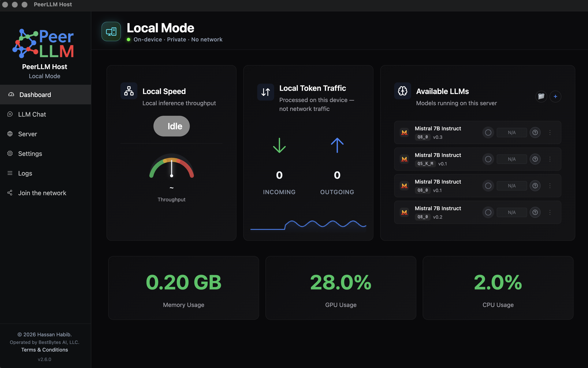The width and height of the screenshot is (588, 368).
Task: Toggle the Mistral 7B Instruct v0.2 model on
Action: 488,213
